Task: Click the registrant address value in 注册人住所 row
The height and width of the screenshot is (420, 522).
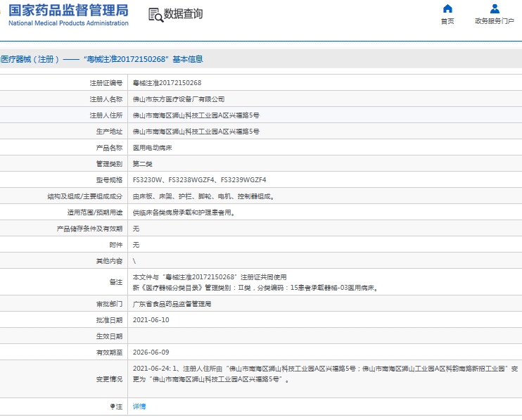Action: coord(196,115)
